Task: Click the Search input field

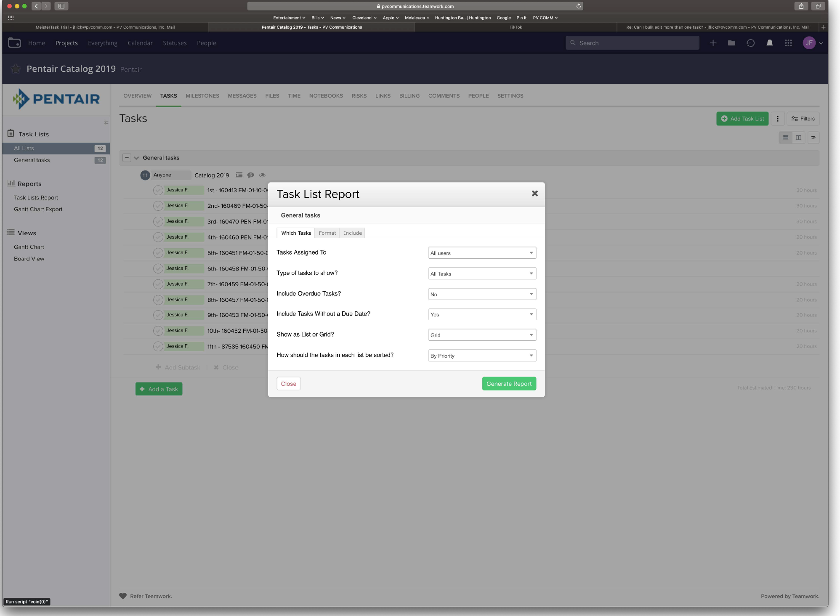Action: pyautogui.click(x=633, y=43)
